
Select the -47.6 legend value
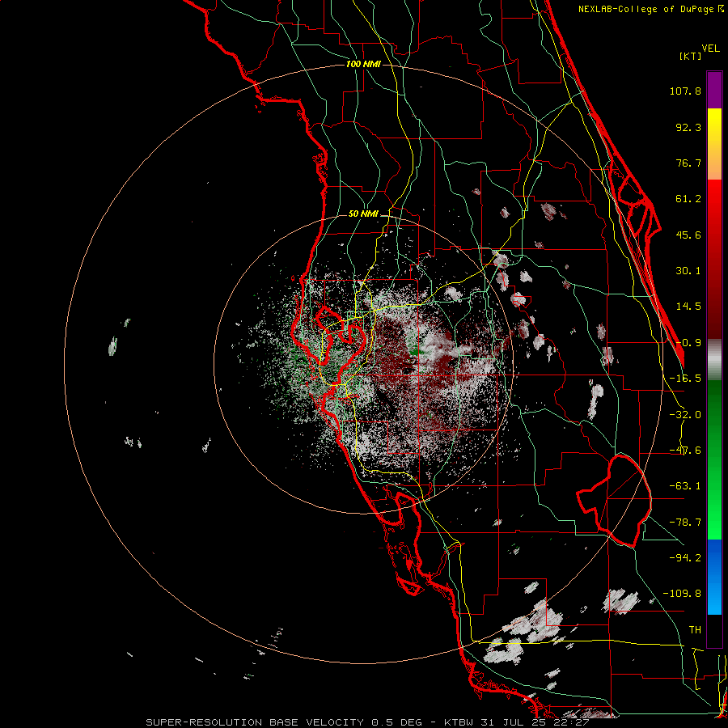click(685, 451)
